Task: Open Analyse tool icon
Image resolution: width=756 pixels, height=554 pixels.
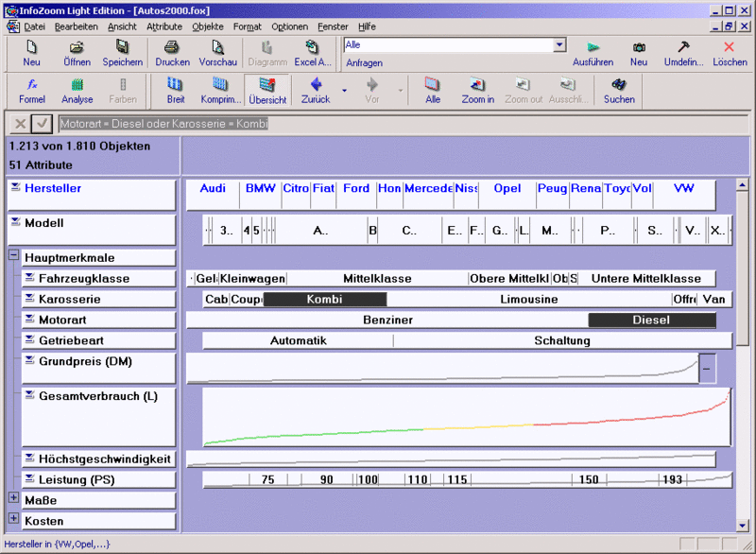Action: (x=77, y=91)
